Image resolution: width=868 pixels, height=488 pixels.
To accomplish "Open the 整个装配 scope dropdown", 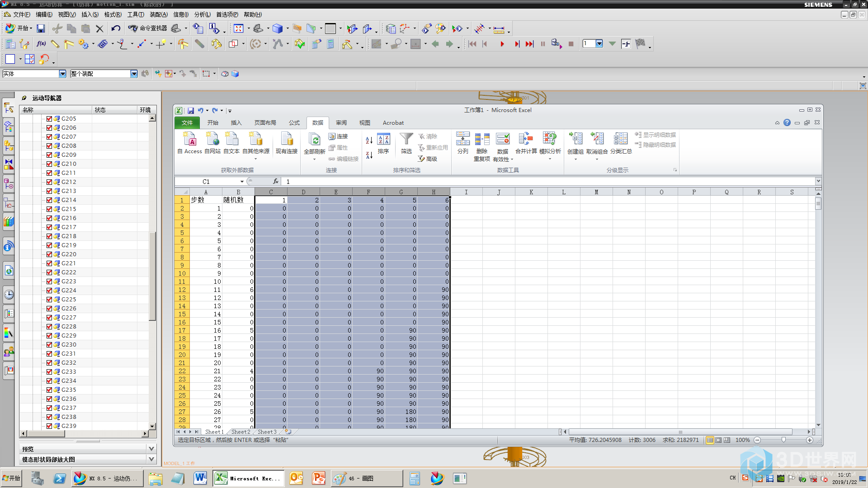I will [x=134, y=74].
